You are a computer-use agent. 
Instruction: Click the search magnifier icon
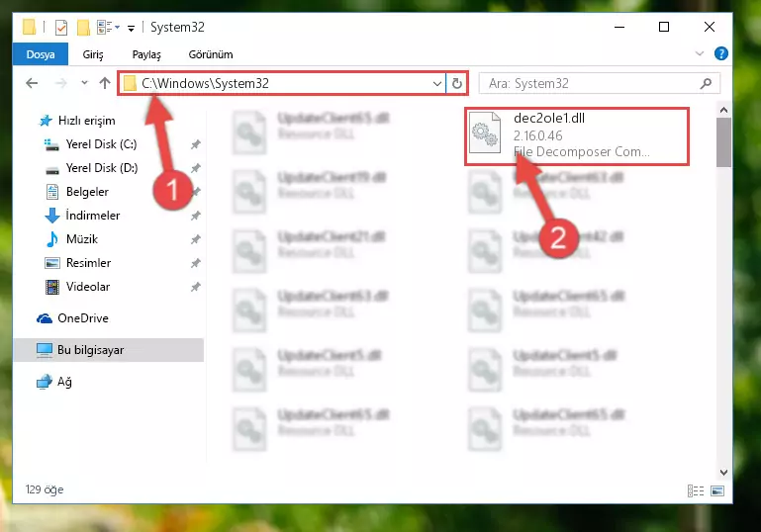coord(706,83)
